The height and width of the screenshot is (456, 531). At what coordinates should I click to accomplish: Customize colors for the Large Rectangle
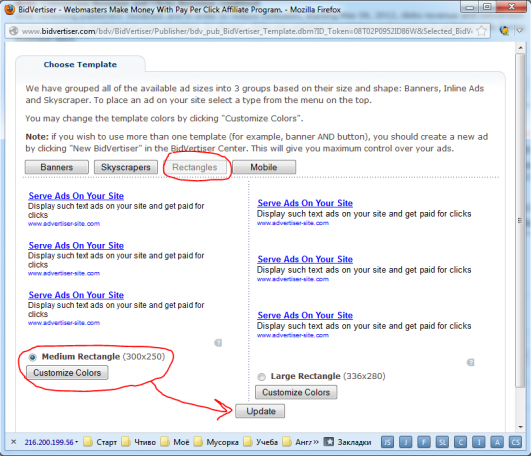[296, 392]
